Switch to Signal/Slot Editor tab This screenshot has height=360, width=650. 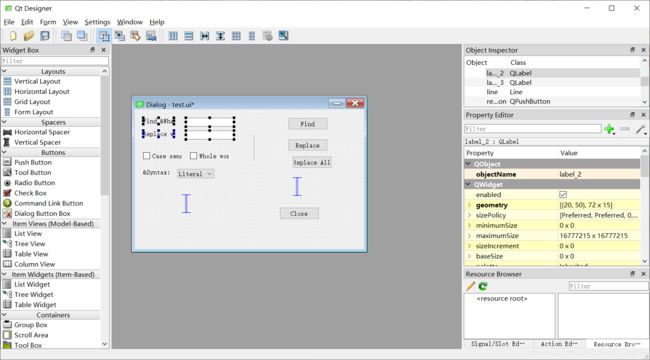tap(497, 344)
